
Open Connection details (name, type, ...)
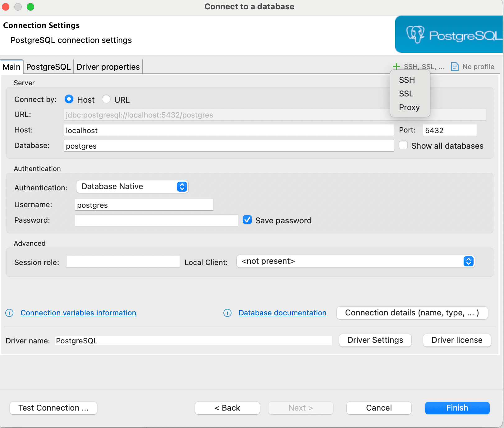[x=412, y=313]
